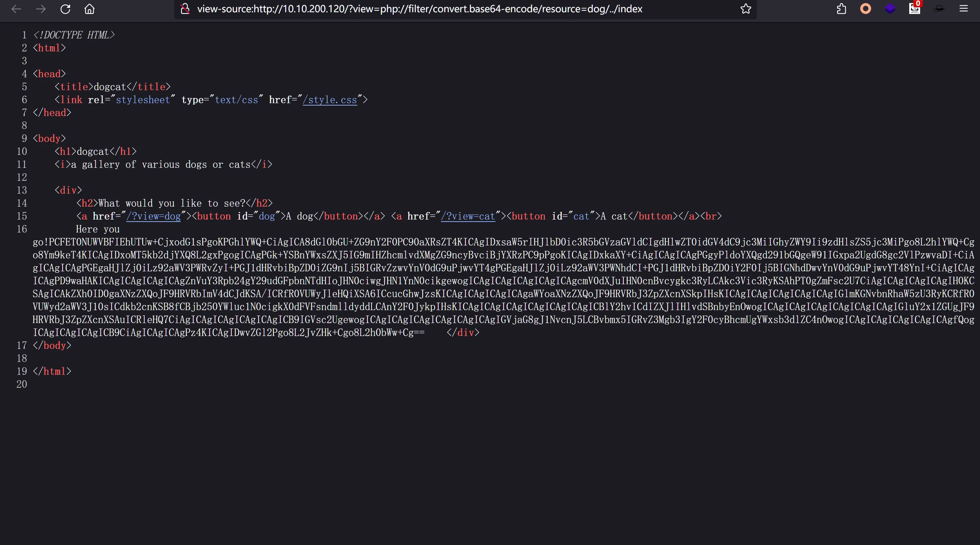Go back to the previous page
The width and height of the screenshot is (980, 545).
tap(16, 9)
